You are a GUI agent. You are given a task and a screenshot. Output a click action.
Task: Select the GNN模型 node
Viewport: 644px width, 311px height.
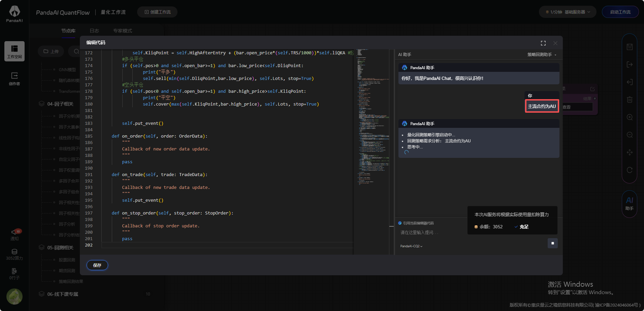[x=67, y=70]
